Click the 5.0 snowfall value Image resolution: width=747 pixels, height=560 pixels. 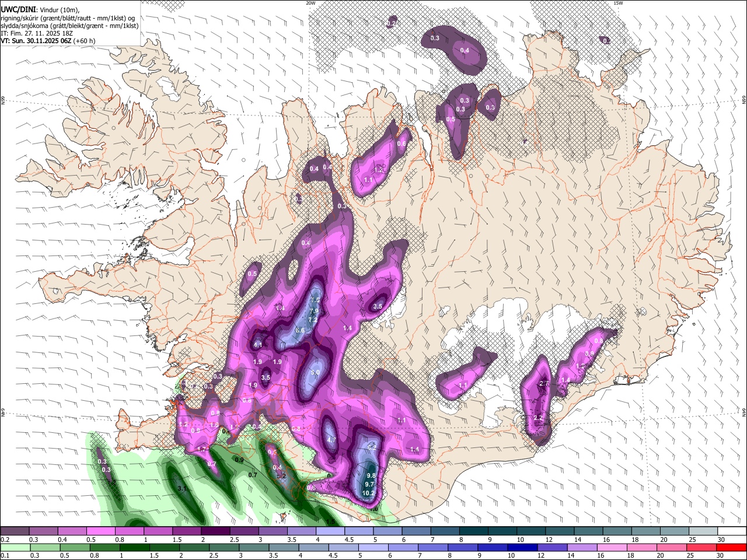click(315, 372)
